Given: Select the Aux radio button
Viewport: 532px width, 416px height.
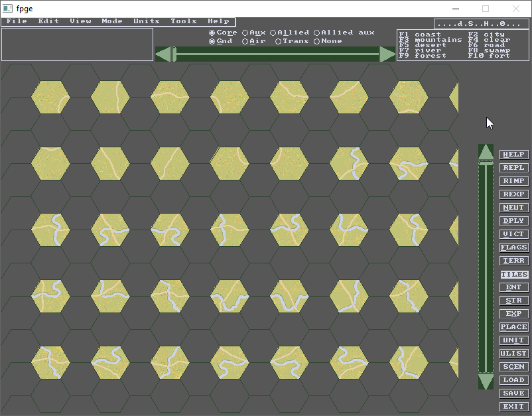Looking at the screenshot, I should coord(254,33).
